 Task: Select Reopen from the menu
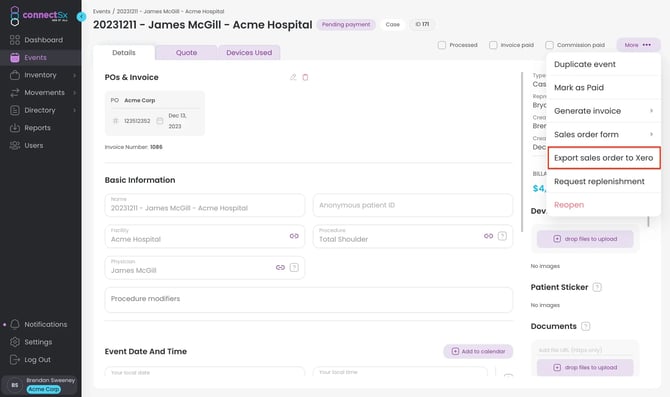603,205
